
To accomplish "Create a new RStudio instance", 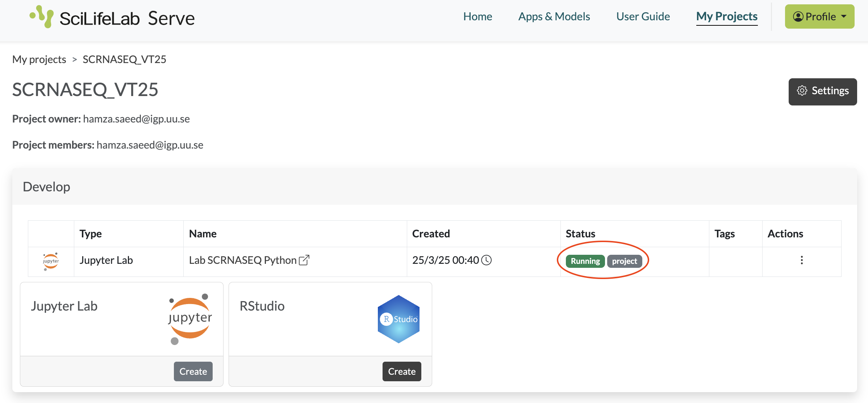I will 402,371.
